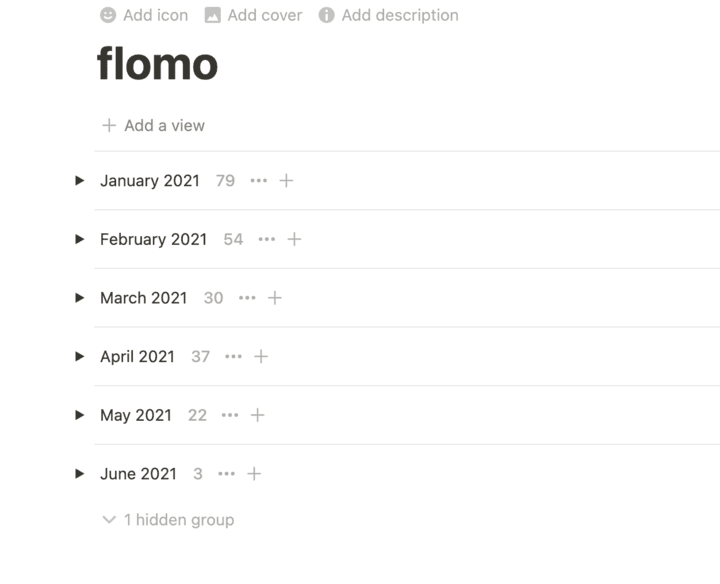Open the May 2021 group options
Viewport: 720px width, 584px height.
[x=230, y=415]
